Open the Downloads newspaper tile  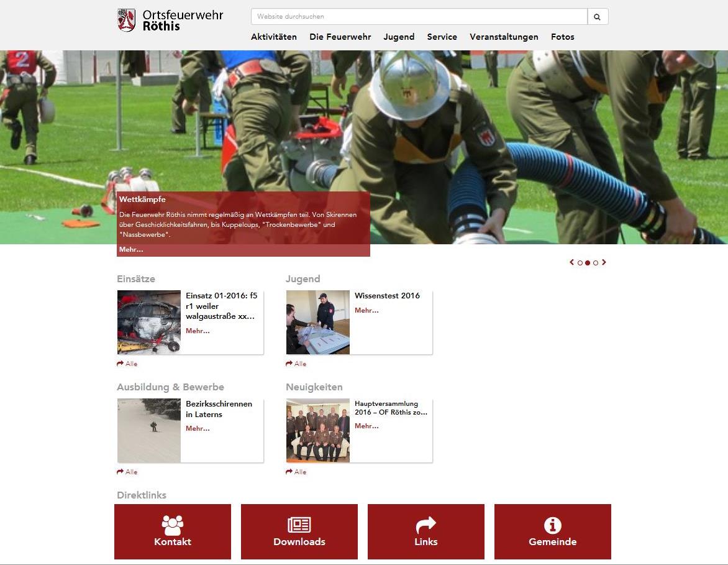299,531
